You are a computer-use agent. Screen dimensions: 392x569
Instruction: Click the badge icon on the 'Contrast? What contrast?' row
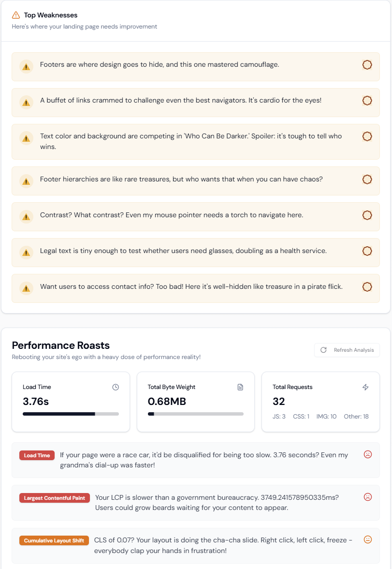pyautogui.click(x=367, y=215)
